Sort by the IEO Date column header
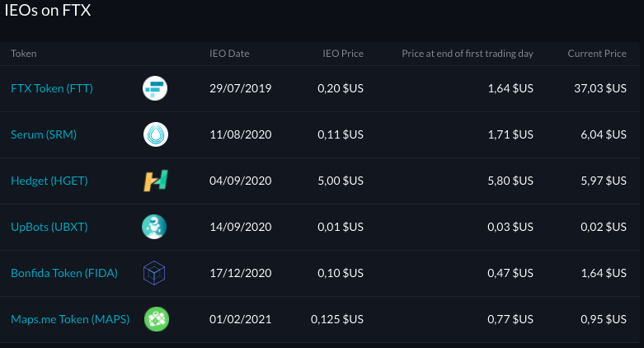 coord(229,54)
